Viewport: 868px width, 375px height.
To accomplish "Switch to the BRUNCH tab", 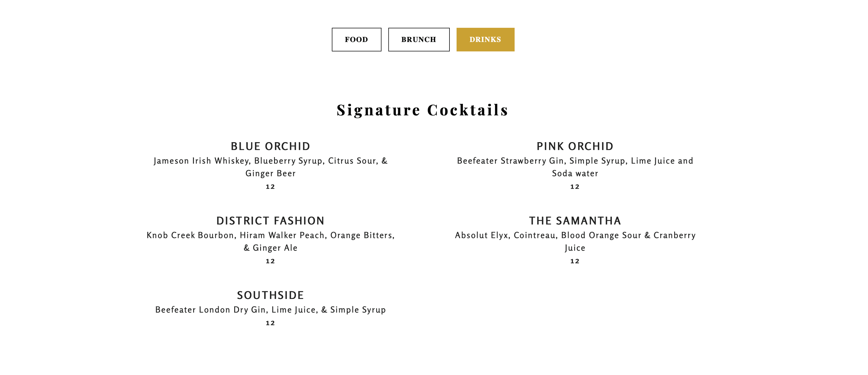I will 419,40.
